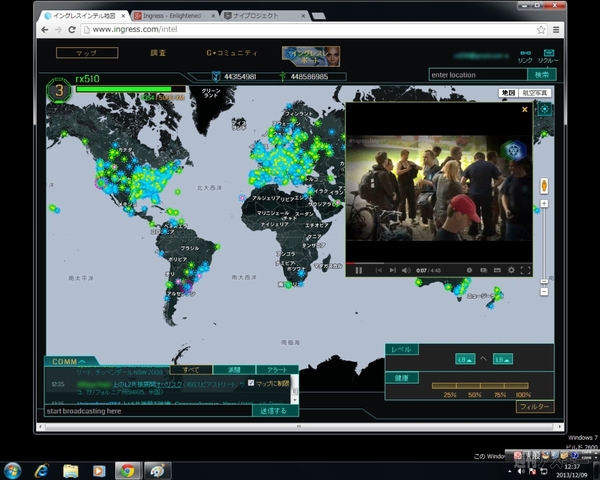Viewport: 600px width, 480px height.
Task: Enter fullscreen mode on video
Action: (x=526, y=270)
